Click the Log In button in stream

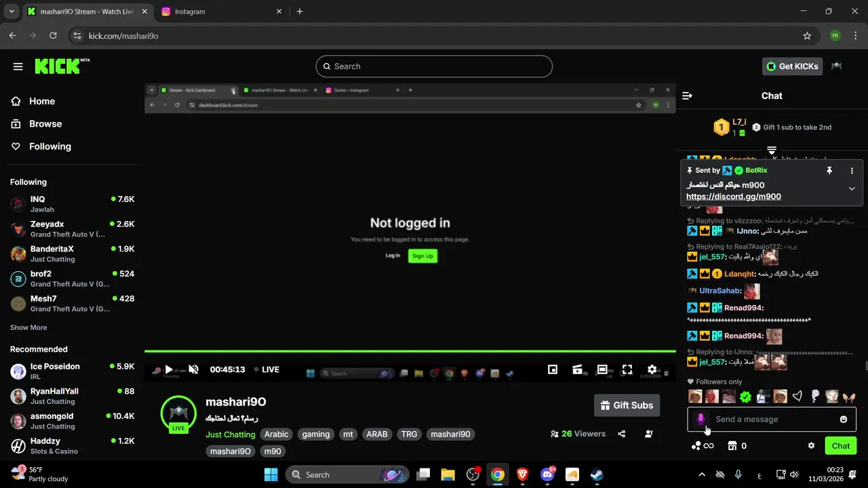tap(393, 256)
